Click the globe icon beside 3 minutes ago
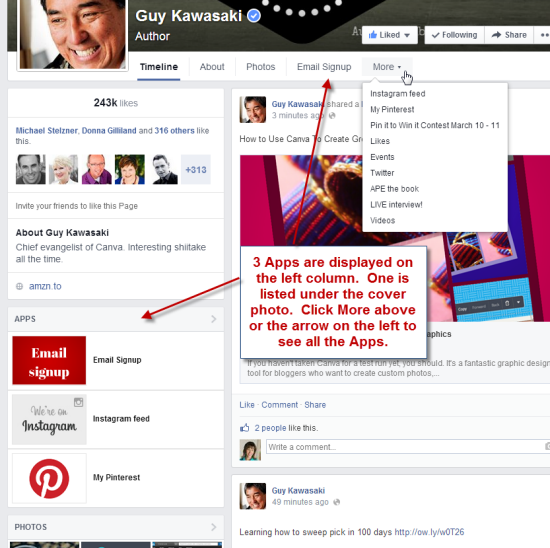This screenshot has width=550, height=548. point(332,115)
